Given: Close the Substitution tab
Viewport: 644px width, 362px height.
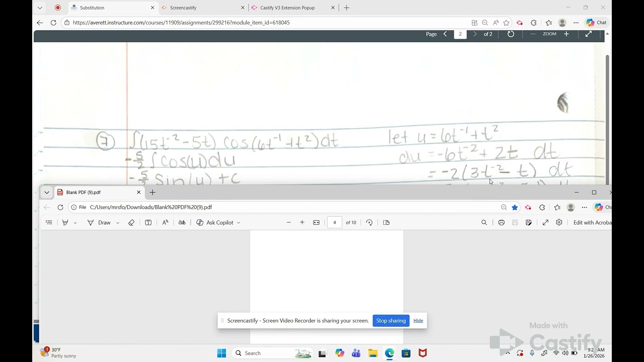Looking at the screenshot, I should tap(152, 8).
